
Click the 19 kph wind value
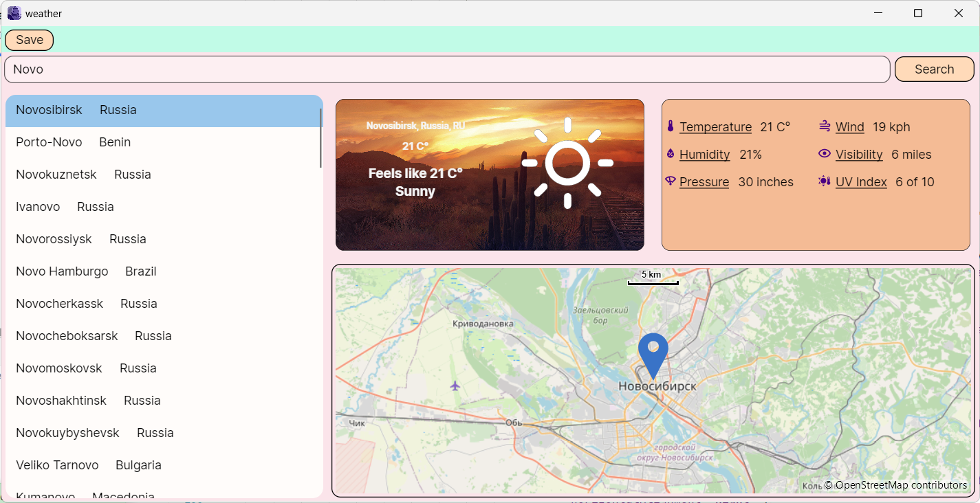click(891, 127)
